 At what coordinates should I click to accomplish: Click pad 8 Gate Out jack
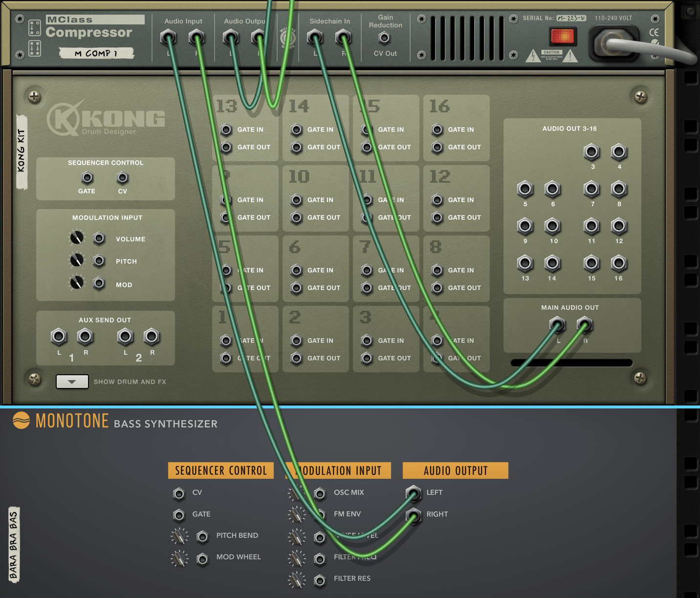[437, 288]
